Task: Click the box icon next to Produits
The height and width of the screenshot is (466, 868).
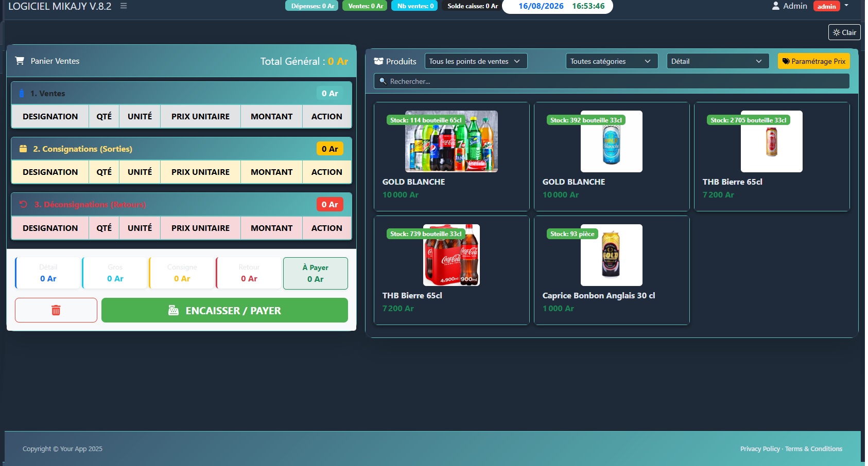Action: [x=378, y=61]
